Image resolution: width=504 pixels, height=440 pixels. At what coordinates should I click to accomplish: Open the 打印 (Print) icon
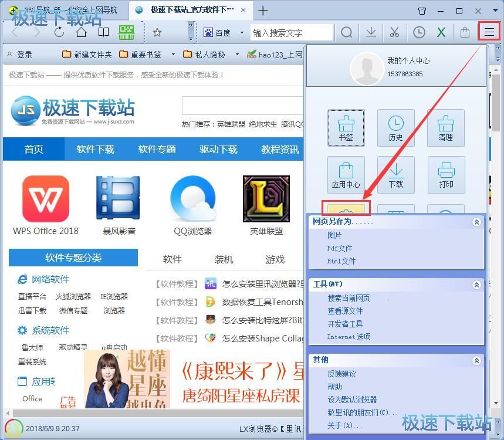[x=446, y=174]
